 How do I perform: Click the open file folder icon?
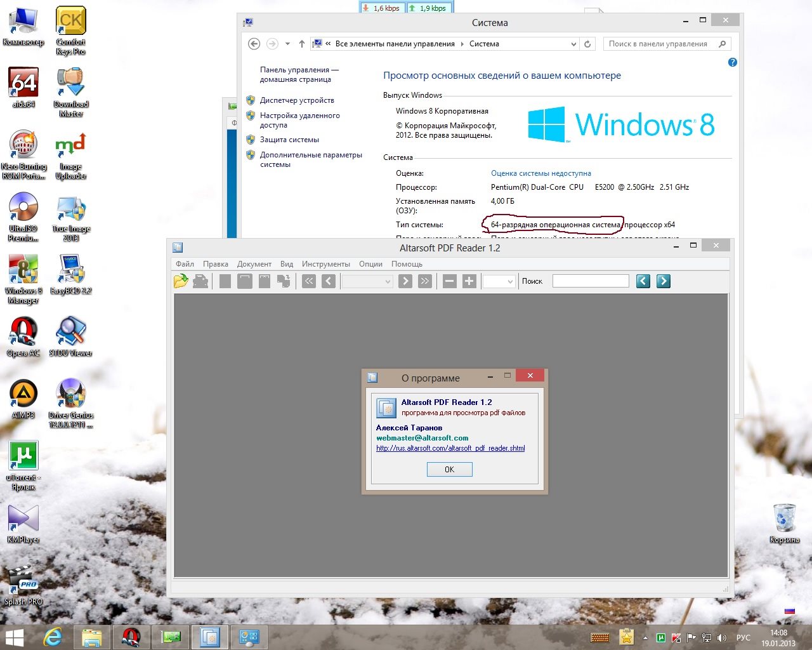(181, 281)
